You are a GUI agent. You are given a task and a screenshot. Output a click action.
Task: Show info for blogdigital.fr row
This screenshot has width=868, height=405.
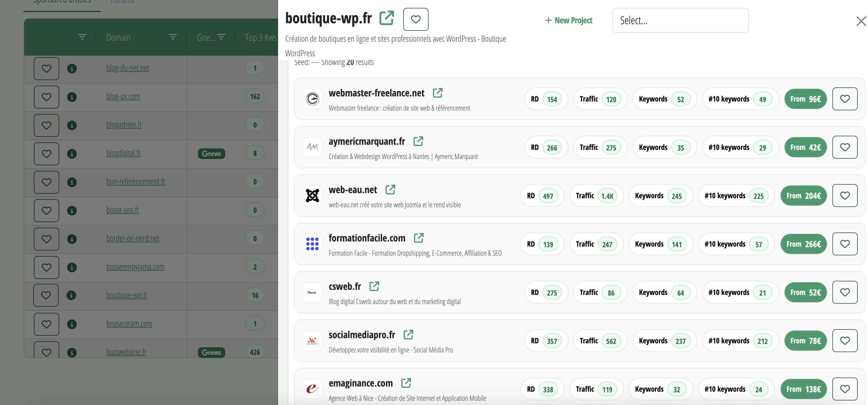[x=72, y=154]
